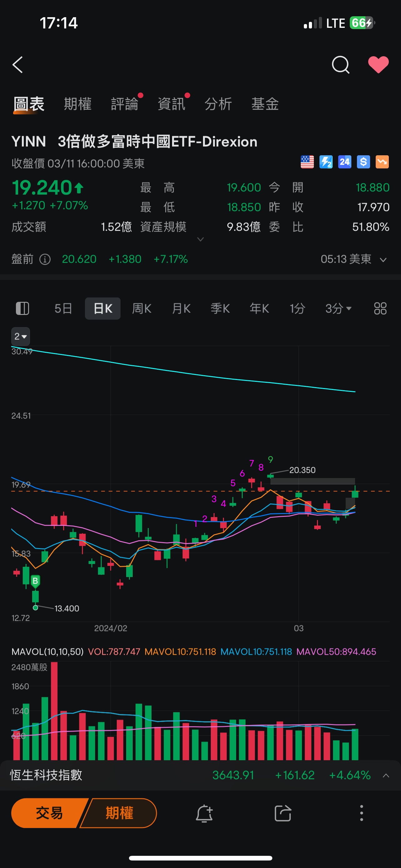Expand quote details with chevron under 資產規模
Viewport: 401px width, 868px height.
coord(200,239)
